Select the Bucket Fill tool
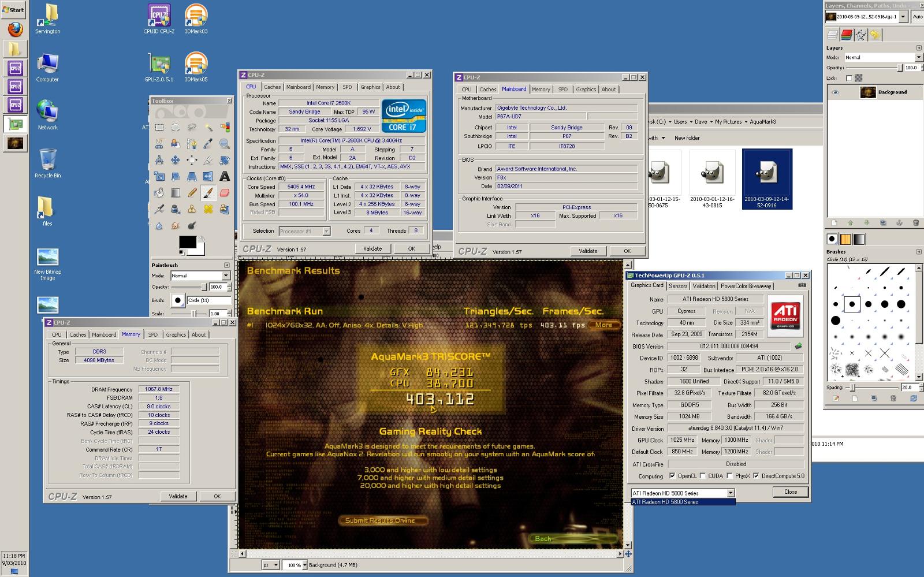The width and height of the screenshot is (924, 577). [159, 193]
